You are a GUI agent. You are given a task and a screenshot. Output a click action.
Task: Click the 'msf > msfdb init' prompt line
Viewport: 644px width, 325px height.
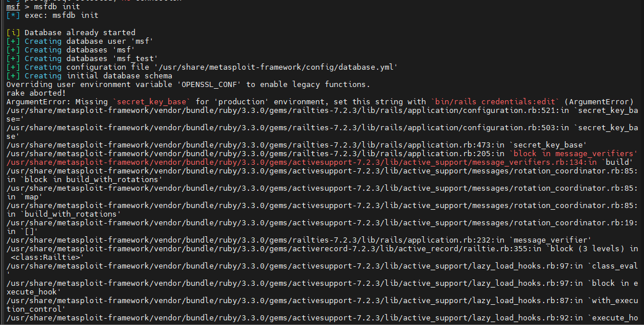point(43,6)
